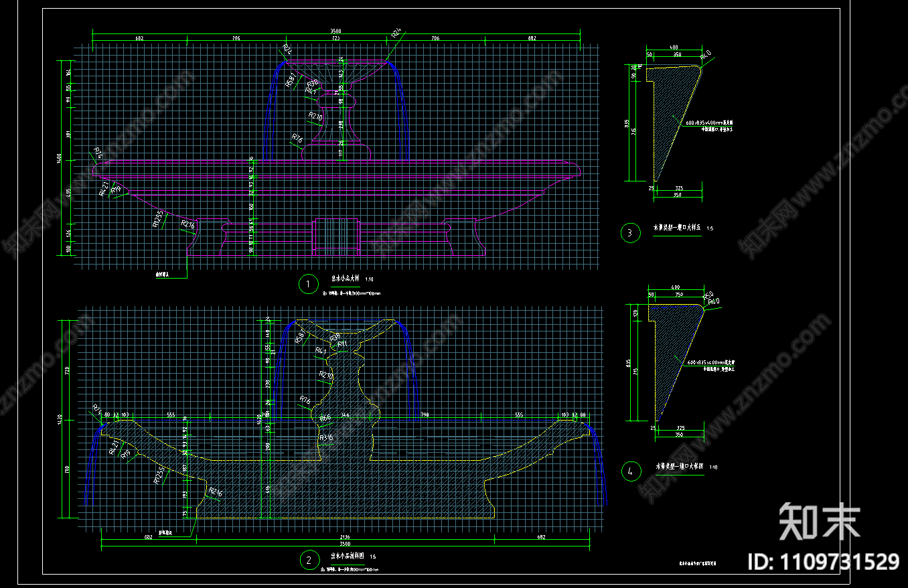Select the 600x835x400mm callout in detail 3
Image resolution: width=908 pixels, height=588 pixels.
[x=708, y=123]
